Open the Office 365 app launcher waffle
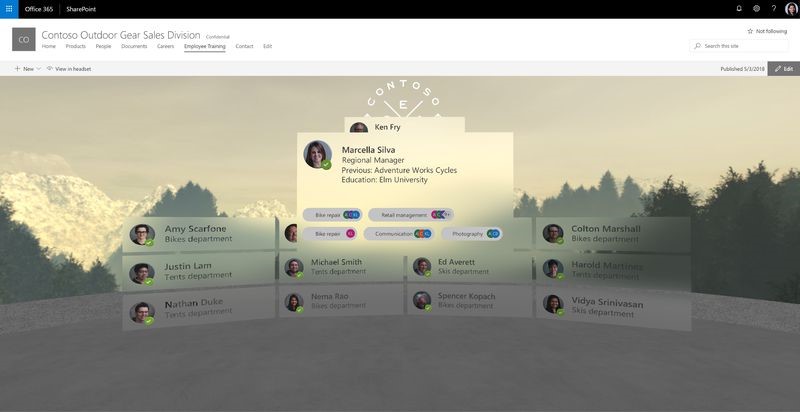Viewport: 800px width, 412px height. (9, 9)
